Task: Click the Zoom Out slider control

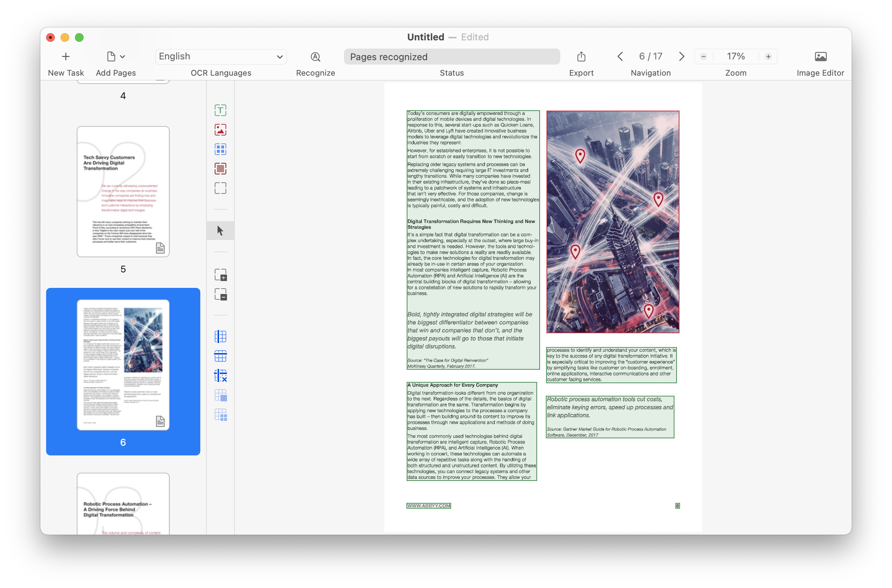Action: (x=703, y=57)
